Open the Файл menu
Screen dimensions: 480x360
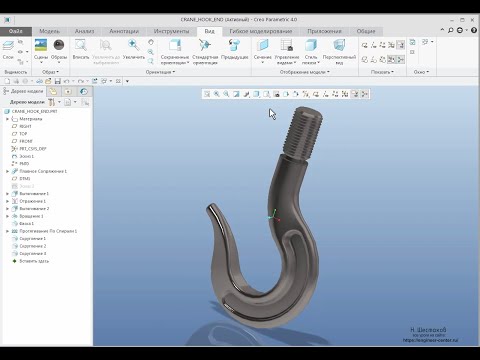[x=16, y=31]
